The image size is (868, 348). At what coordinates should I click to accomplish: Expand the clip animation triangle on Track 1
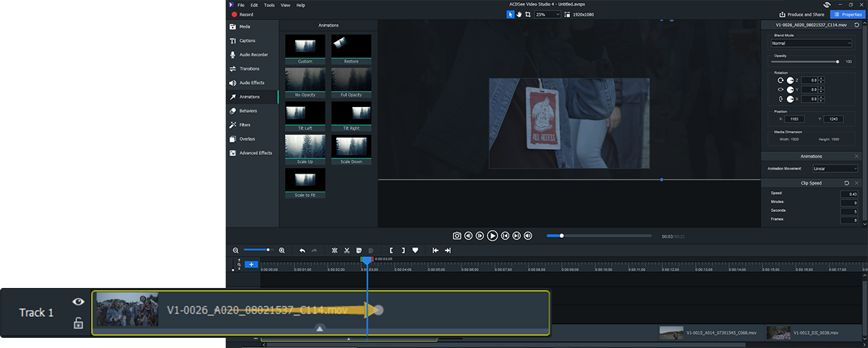tap(320, 328)
